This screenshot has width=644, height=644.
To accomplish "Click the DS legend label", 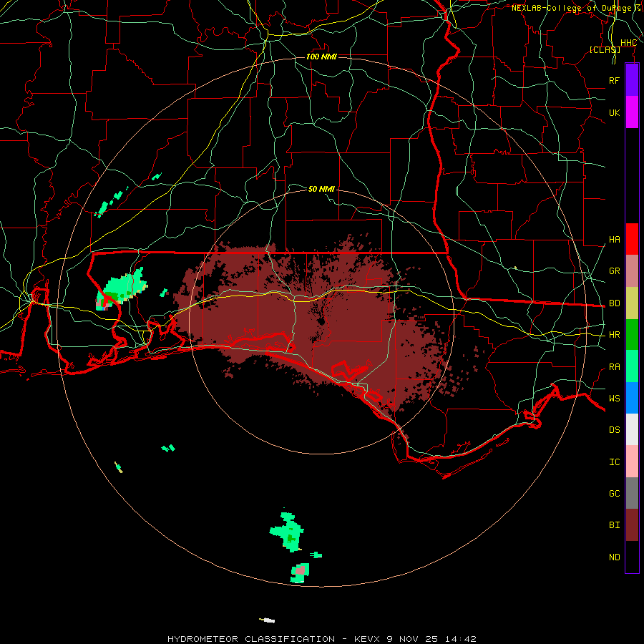I will tap(614, 429).
